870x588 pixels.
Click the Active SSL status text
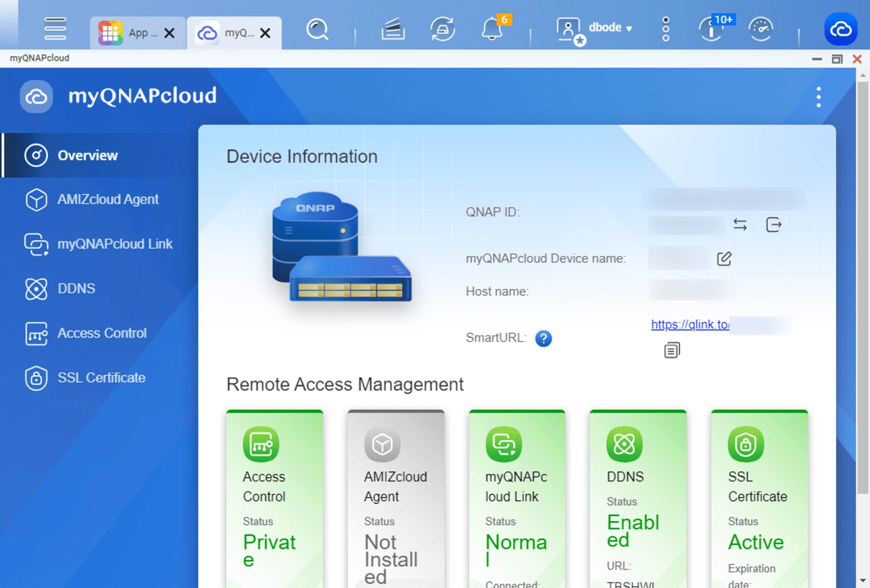(x=756, y=542)
